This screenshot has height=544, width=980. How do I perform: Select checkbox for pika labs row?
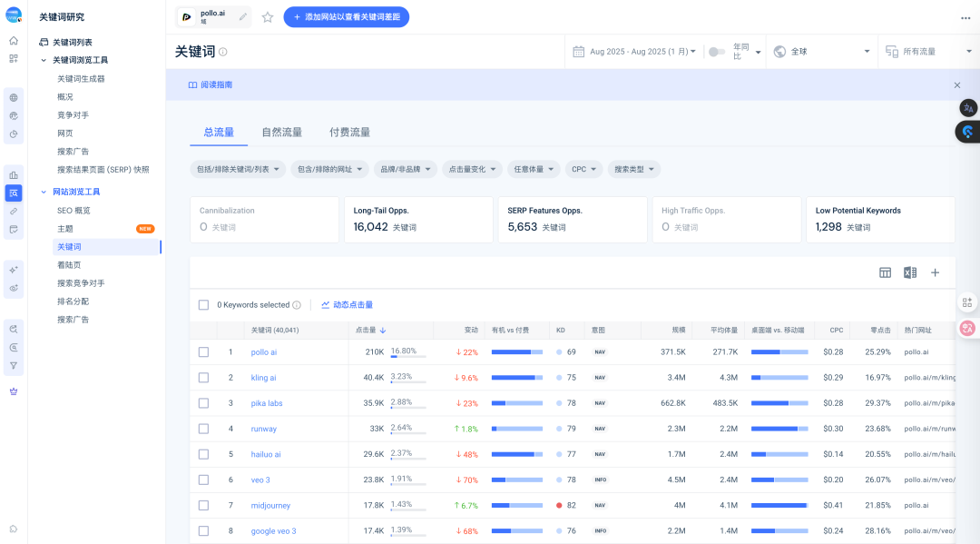tap(204, 403)
